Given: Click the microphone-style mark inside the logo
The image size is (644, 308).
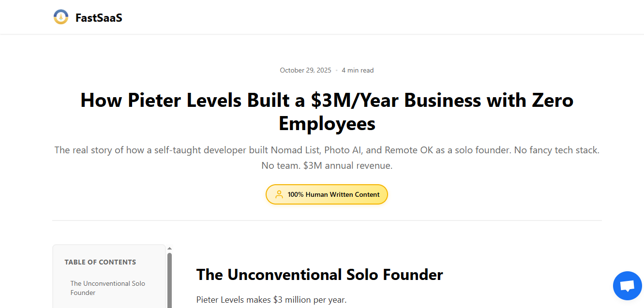Looking at the screenshot, I should pos(60,16).
